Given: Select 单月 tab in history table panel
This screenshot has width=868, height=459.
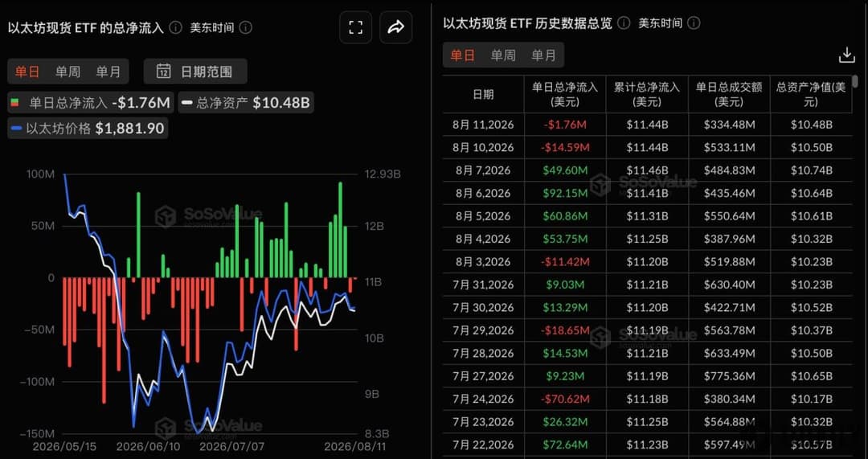Looking at the screenshot, I should point(543,55).
